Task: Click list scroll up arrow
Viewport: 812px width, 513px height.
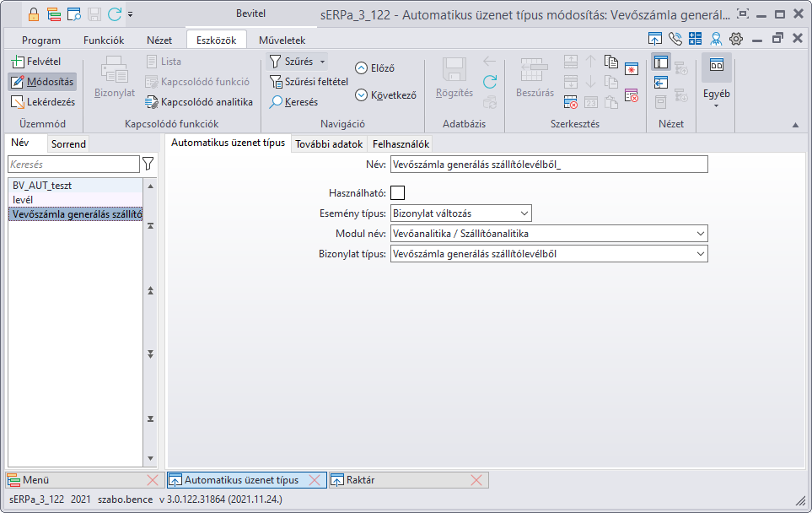Action: [x=151, y=186]
